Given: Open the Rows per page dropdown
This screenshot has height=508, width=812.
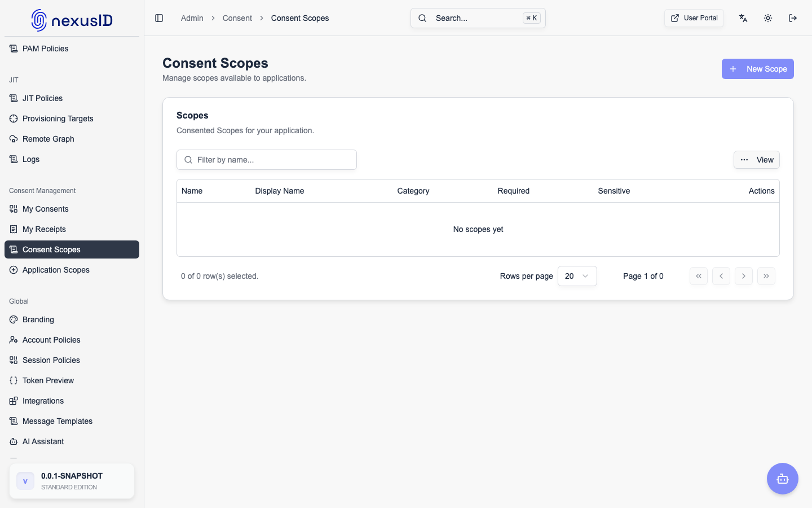Looking at the screenshot, I should coord(577,276).
